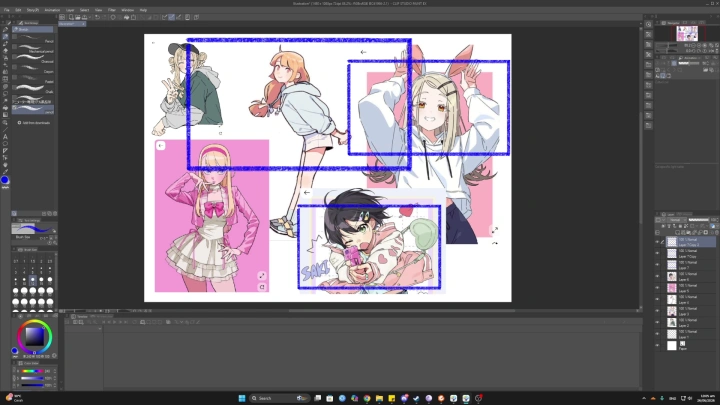Open the File menu

click(6, 10)
